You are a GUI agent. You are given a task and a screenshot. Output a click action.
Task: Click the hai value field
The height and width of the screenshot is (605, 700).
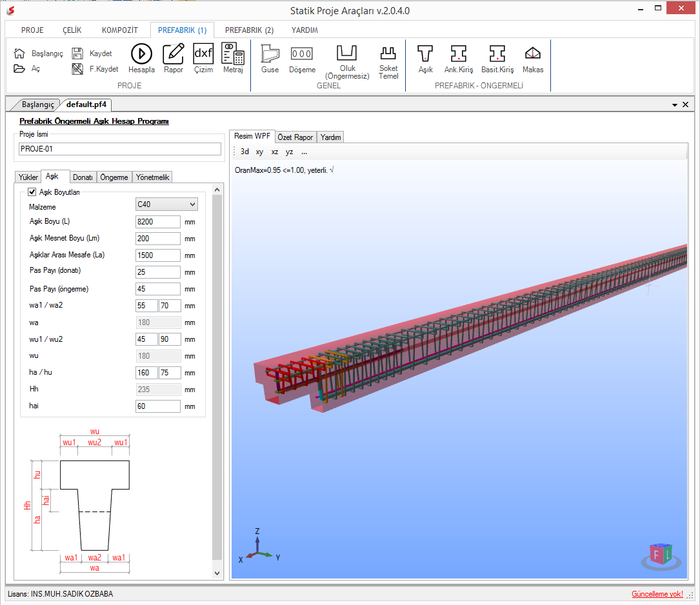158,406
